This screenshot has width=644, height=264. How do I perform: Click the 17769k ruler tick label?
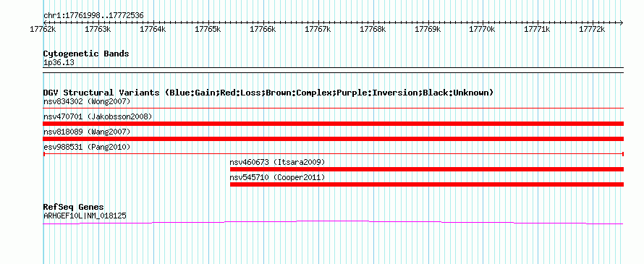point(428,30)
